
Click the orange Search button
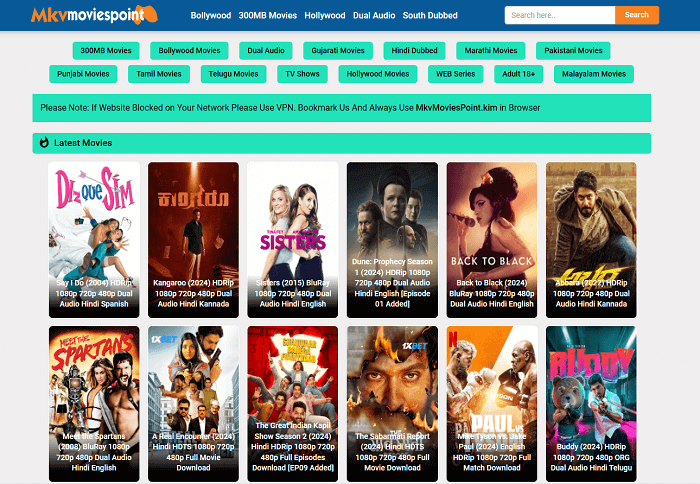coord(637,15)
